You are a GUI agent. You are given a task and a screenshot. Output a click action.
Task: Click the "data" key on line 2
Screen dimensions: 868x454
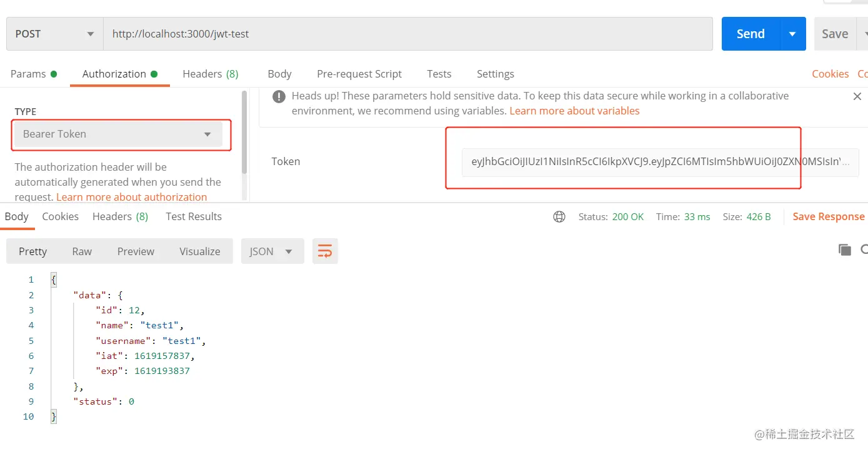point(89,295)
